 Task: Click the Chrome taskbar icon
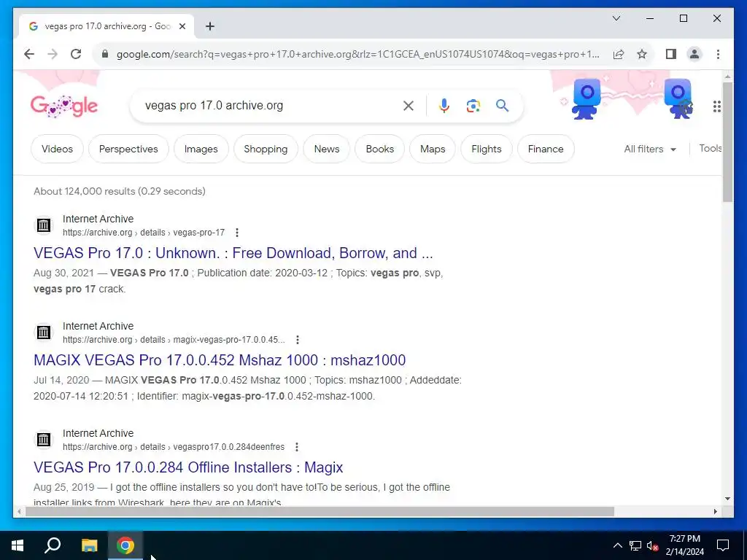click(x=125, y=545)
